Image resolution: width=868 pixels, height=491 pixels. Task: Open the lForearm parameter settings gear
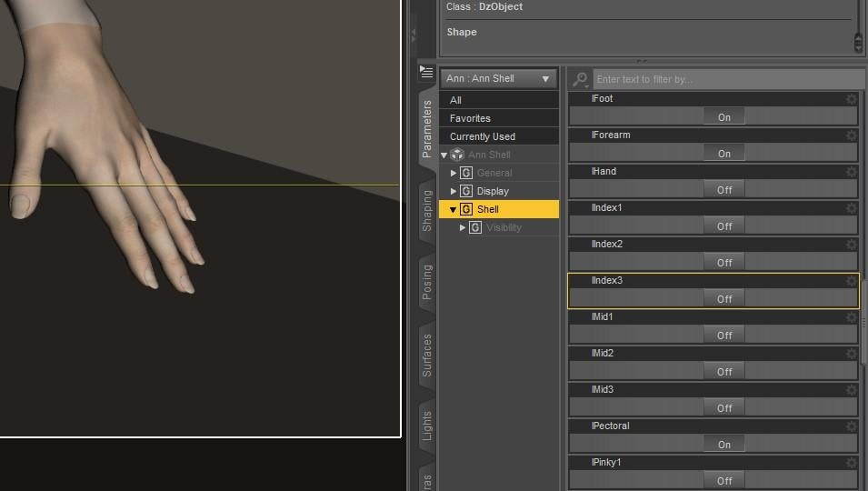(x=851, y=135)
